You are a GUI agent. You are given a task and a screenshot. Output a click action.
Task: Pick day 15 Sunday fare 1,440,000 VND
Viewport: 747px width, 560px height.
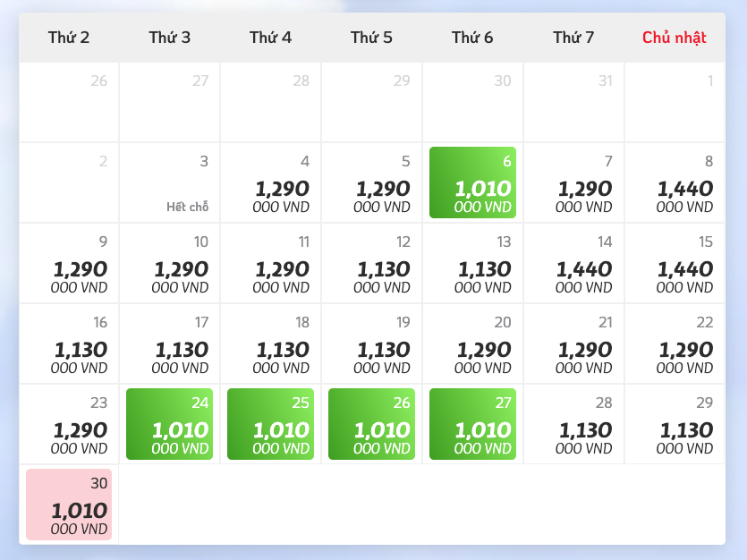675,263
